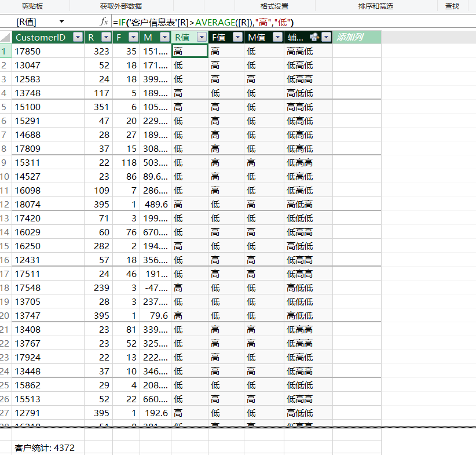The width and height of the screenshot is (476, 455).
Task: Click the CustomerID cell 15862
Action: (48, 385)
